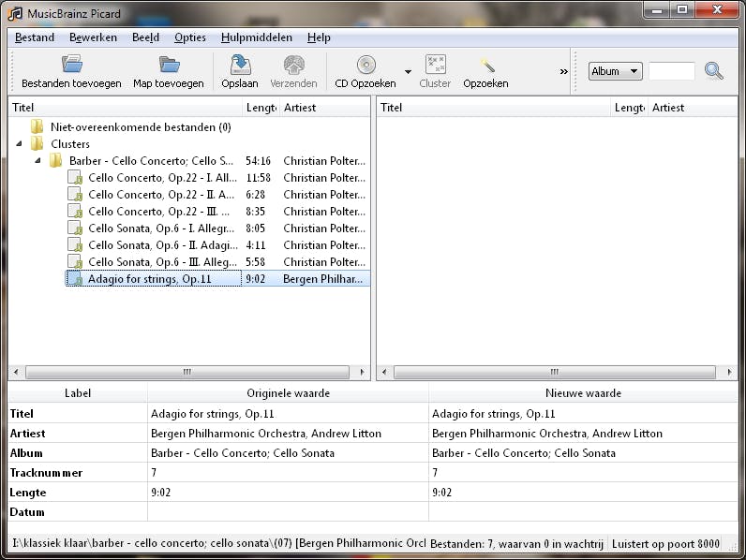Click status text Bestanden: 7, waarvan 0 in wachtrij

pos(516,544)
